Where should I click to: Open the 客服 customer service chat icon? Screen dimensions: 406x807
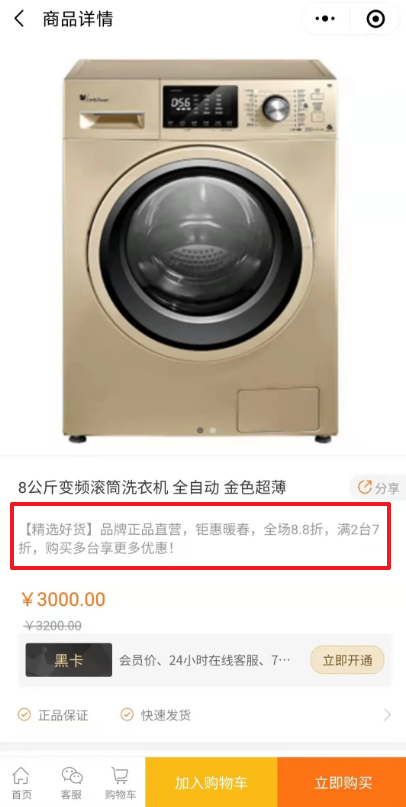coord(72,776)
